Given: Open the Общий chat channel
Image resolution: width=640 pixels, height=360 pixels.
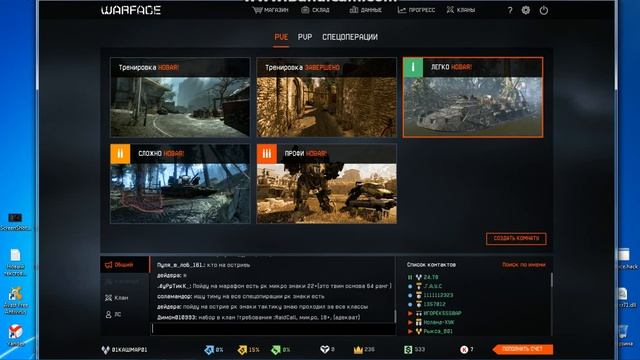Looking at the screenshot, I should click(x=125, y=265).
